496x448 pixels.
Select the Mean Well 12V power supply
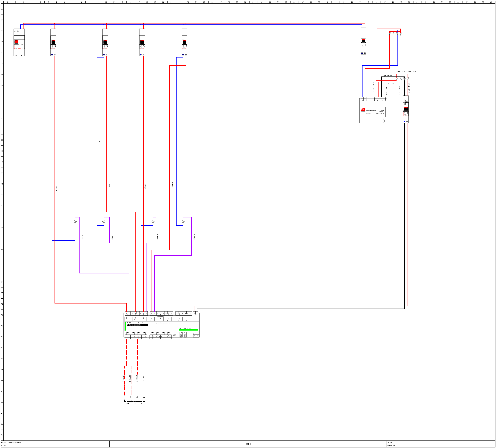pos(373,111)
